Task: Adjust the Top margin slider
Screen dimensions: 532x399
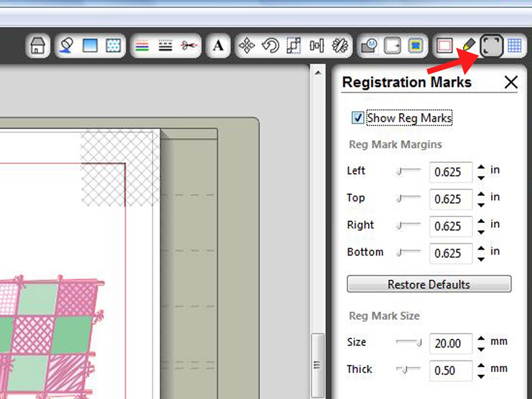Action: coord(408,198)
